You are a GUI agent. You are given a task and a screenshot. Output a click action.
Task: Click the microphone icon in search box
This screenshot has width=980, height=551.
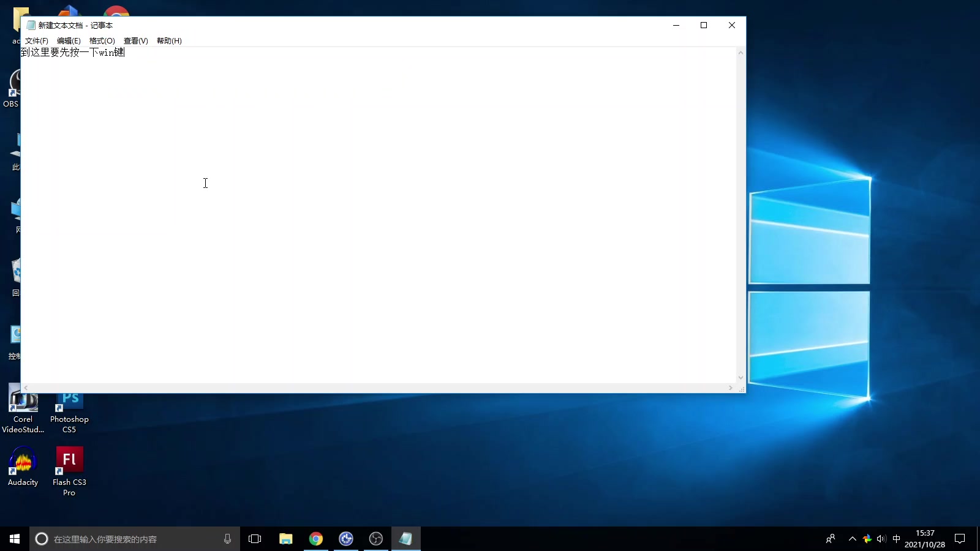click(227, 539)
